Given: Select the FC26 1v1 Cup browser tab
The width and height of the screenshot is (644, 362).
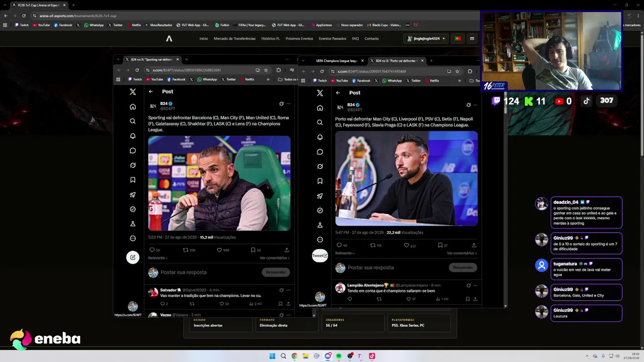Looking at the screenshot, I should (x=39, y=5).
